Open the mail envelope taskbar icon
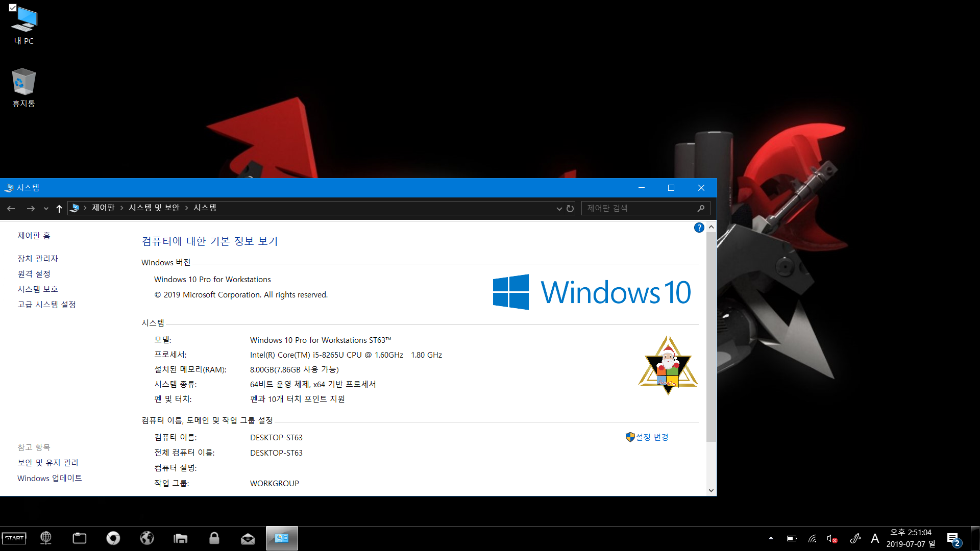980x551 pixels. coord(248,538)
